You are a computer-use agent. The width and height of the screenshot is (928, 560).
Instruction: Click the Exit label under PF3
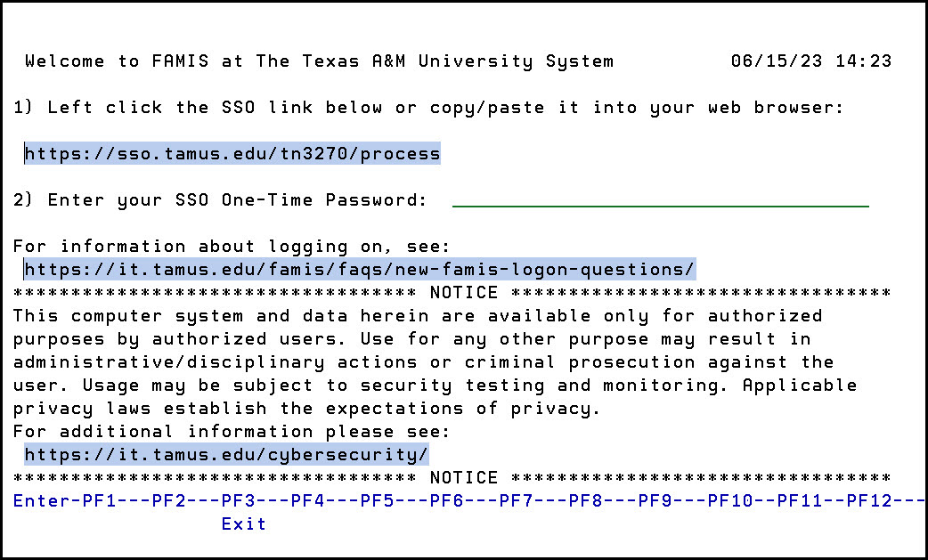tap(244, 523)
